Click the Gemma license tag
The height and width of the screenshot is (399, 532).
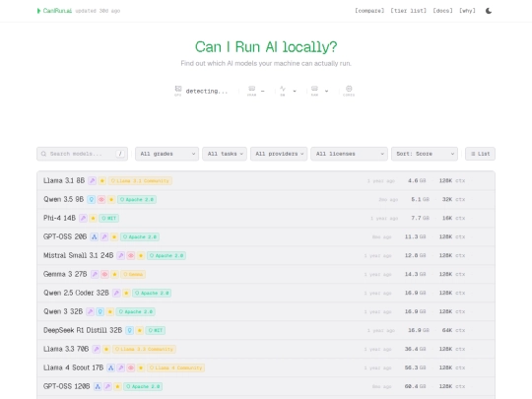click(x=133, y=274)
